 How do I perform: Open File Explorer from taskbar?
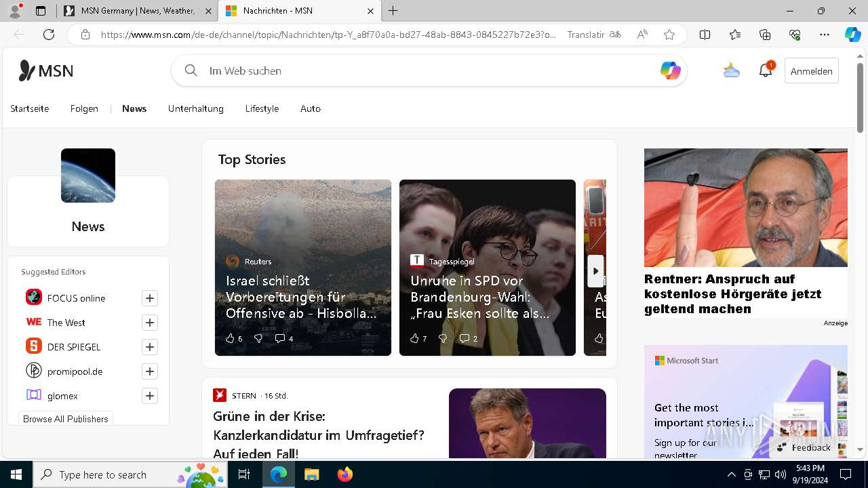pos(311,474)
